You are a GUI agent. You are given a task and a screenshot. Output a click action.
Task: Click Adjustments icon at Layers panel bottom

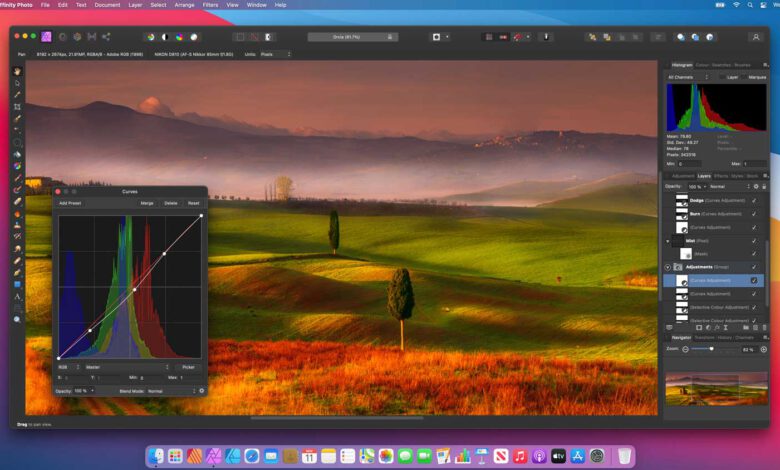click(x=708, y=328)
